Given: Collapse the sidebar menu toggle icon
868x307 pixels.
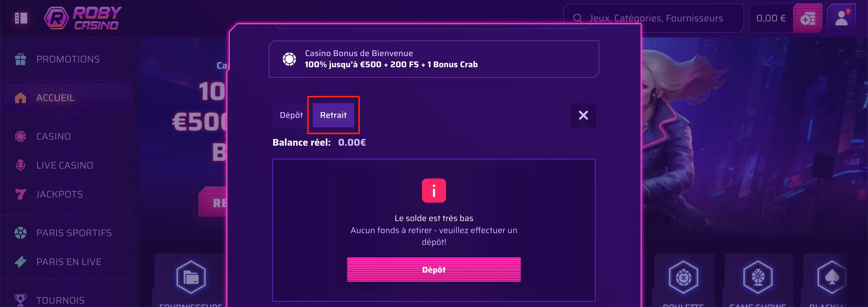Looking at the screenshot, I should [21, 18].
